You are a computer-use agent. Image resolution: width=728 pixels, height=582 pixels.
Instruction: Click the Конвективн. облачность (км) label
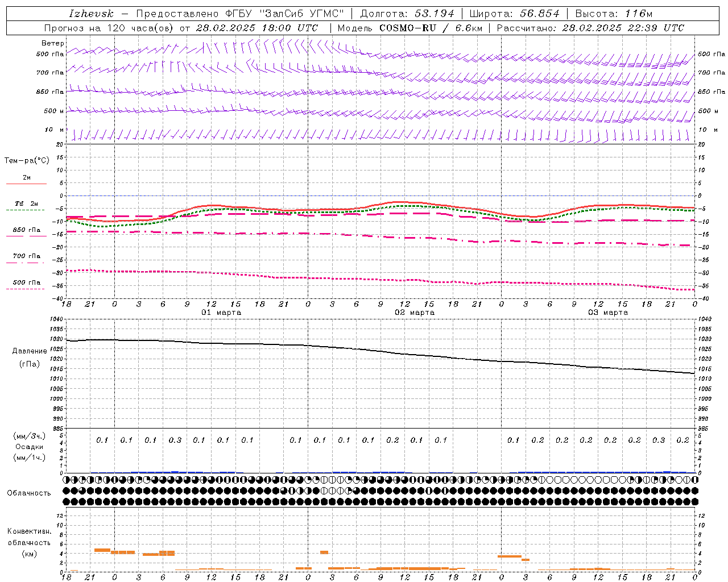pyautogui.click(x=29, y=542)
